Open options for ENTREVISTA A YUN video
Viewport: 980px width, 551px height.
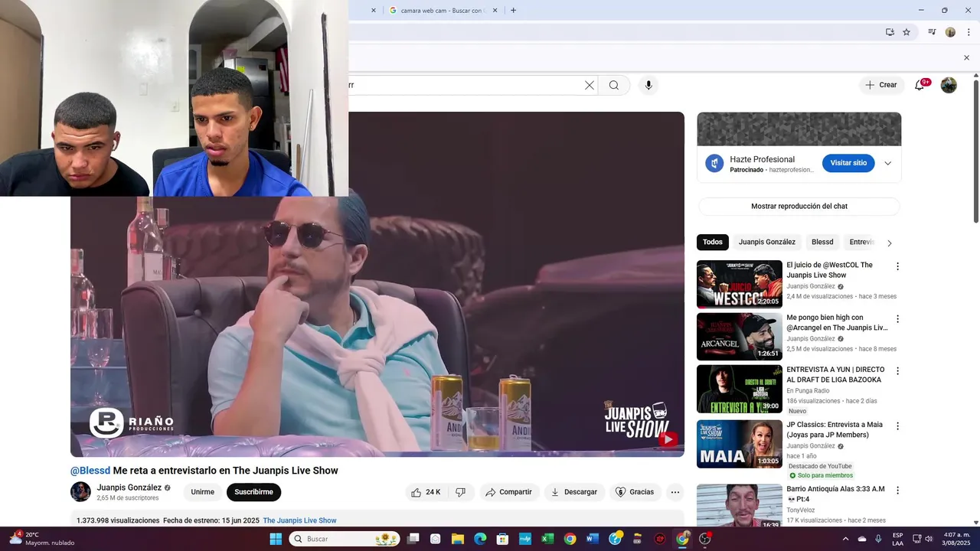coord(897,370)
